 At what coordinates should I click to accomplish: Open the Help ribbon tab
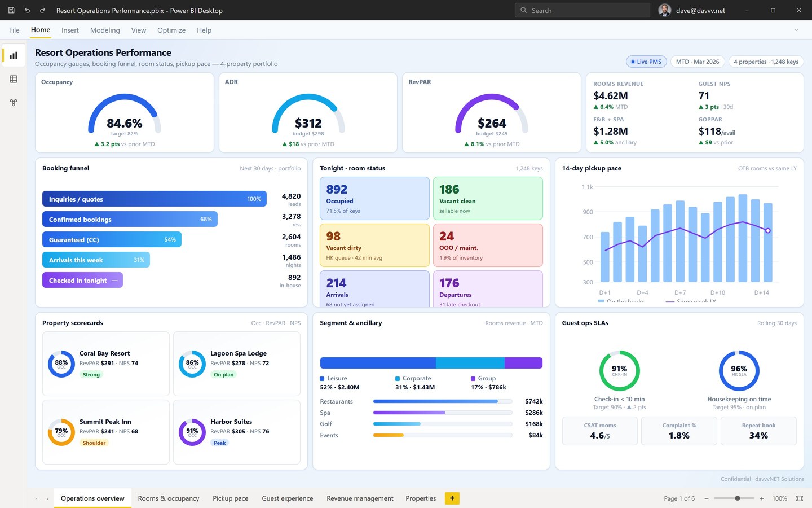pyautogui.click(x=204, y=30)
